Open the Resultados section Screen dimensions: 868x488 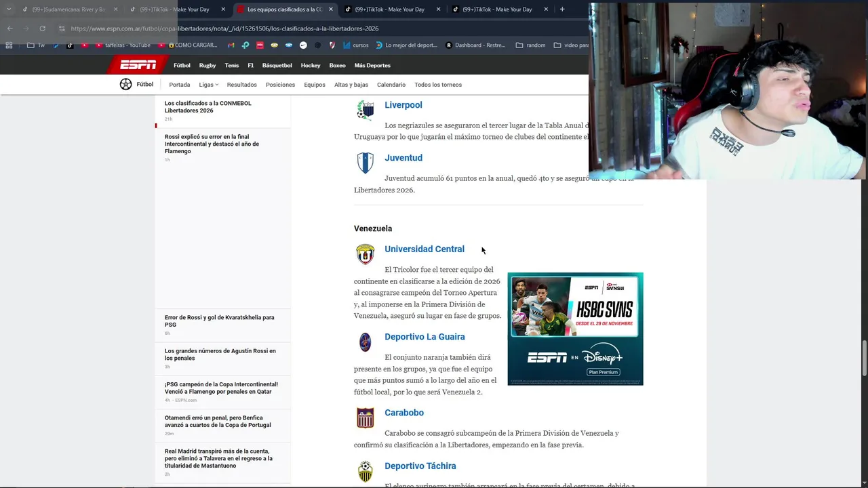click(x=242, y=85)
